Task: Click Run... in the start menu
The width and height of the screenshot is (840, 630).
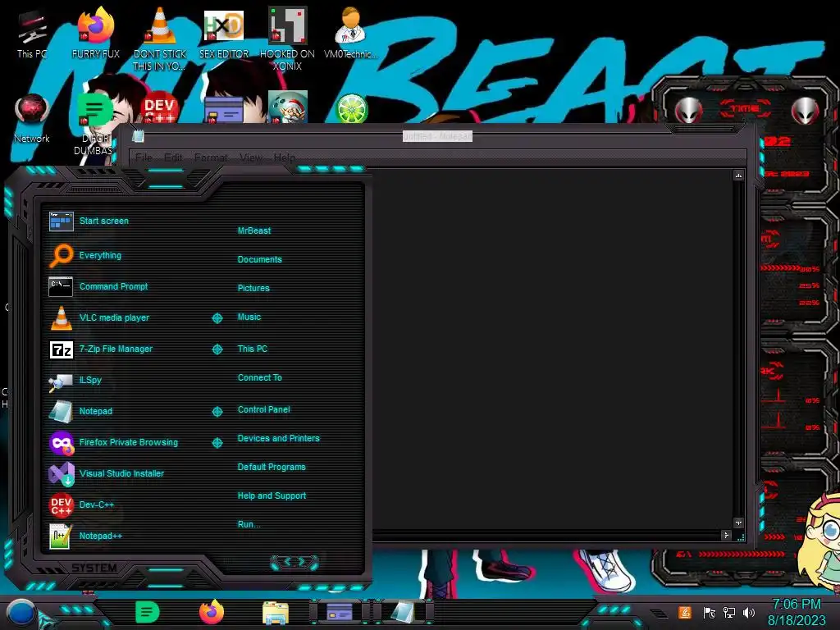Action: coord(249,524)
